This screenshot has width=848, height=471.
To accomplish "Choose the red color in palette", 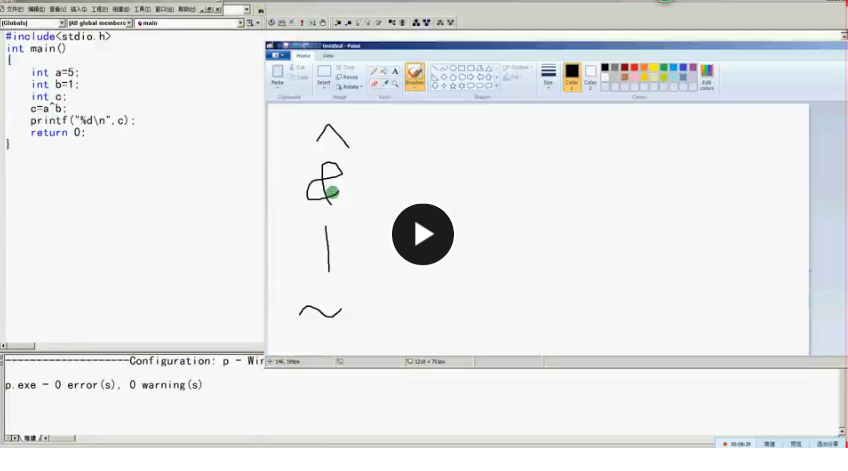I will (634, 68).
